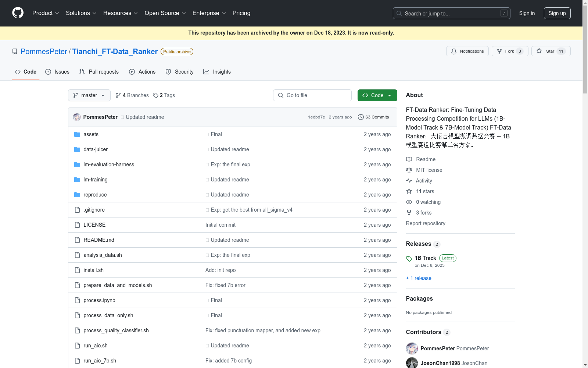Click the lm-training folder icon
Screen dimensions: 588x368
click(x=77, y=180)
